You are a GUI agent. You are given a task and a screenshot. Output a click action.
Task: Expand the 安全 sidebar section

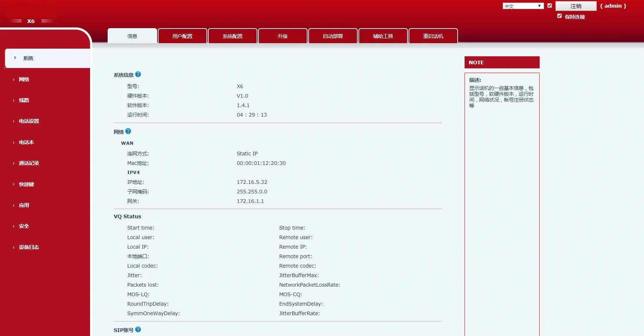(x=23, y=226)
